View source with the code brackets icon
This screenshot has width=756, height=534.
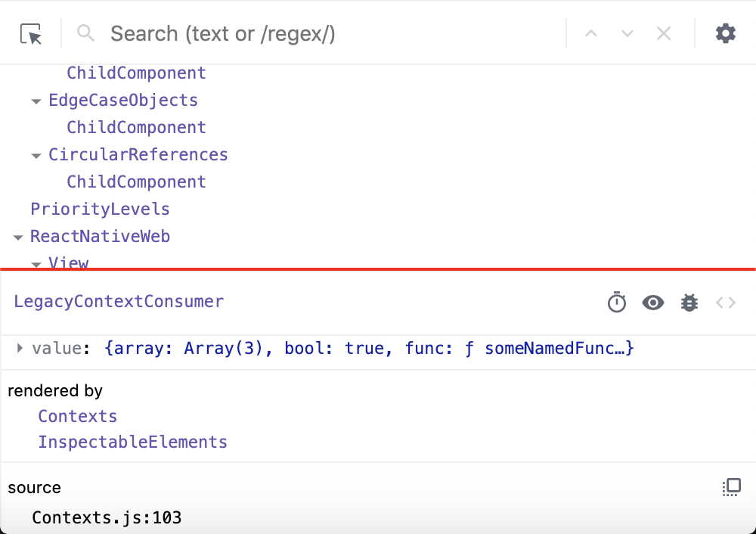(725, 303)
